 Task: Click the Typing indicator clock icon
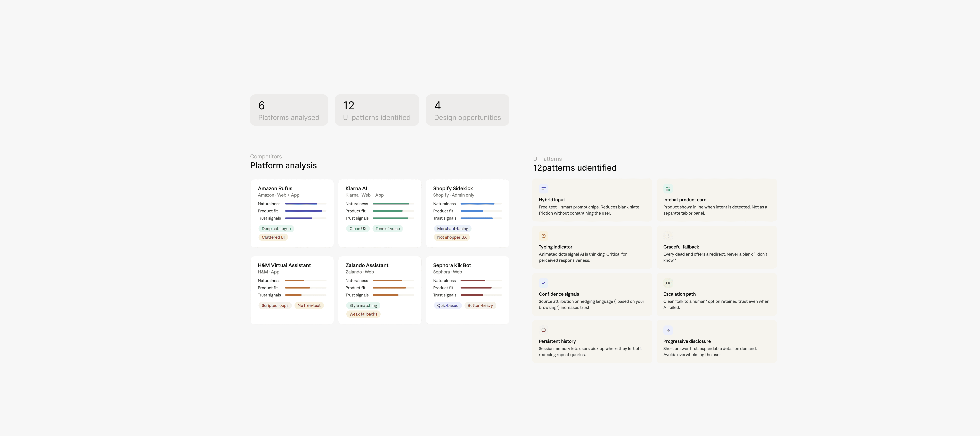click(x=543, y=236)
